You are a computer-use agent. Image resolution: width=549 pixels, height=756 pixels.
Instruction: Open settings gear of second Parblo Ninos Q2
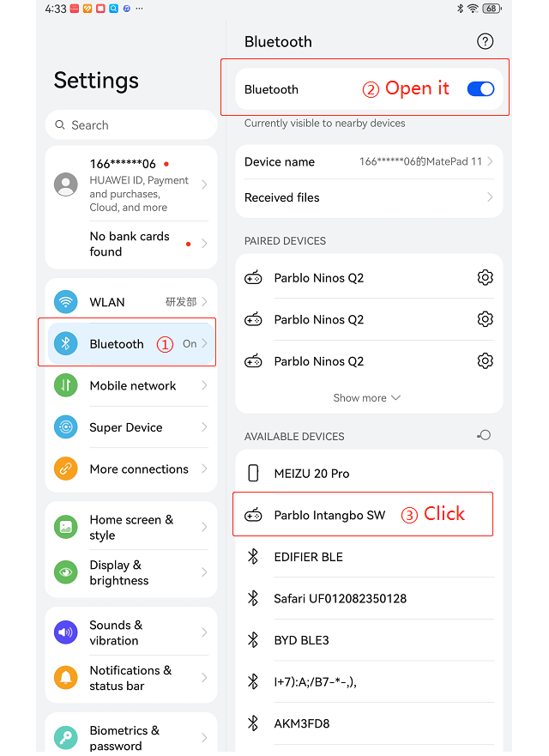(x=485, y=319)
